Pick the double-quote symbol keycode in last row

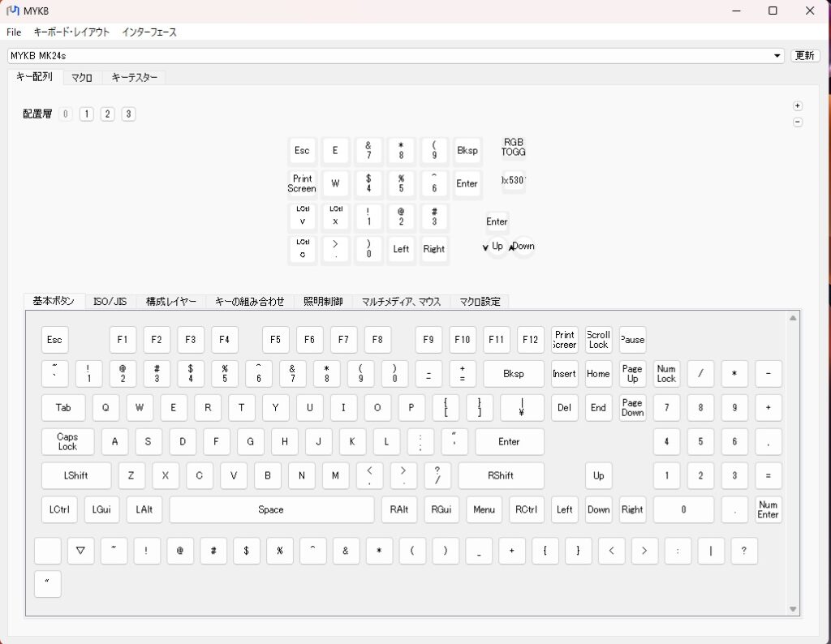pos(48,584)
